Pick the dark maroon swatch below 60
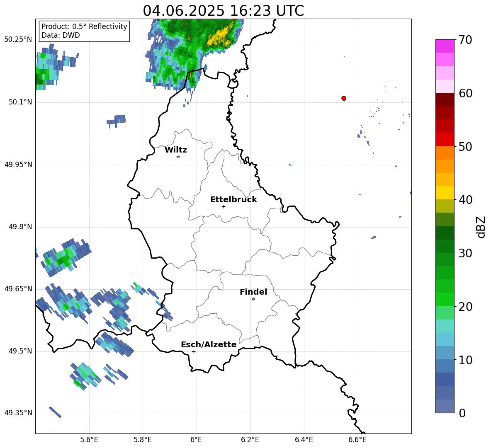This screenshot has width=491, height=448. coord(445,99)
